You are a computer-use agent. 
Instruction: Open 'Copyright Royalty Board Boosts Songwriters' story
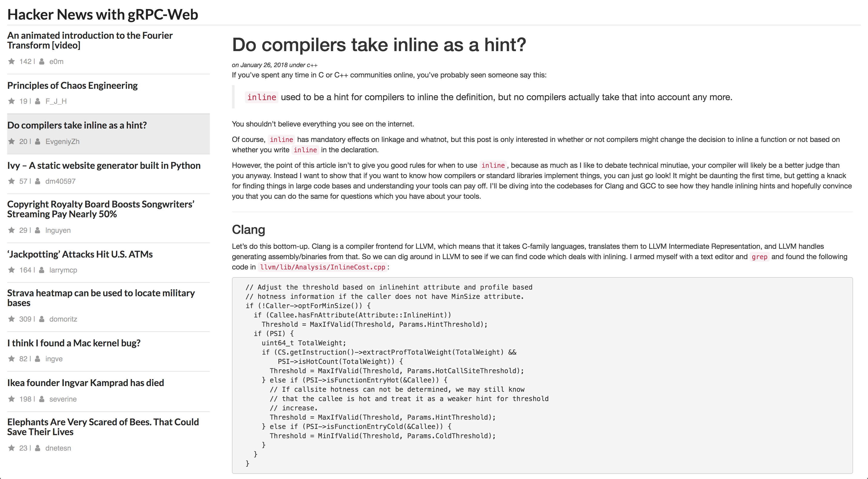point(100,209)
